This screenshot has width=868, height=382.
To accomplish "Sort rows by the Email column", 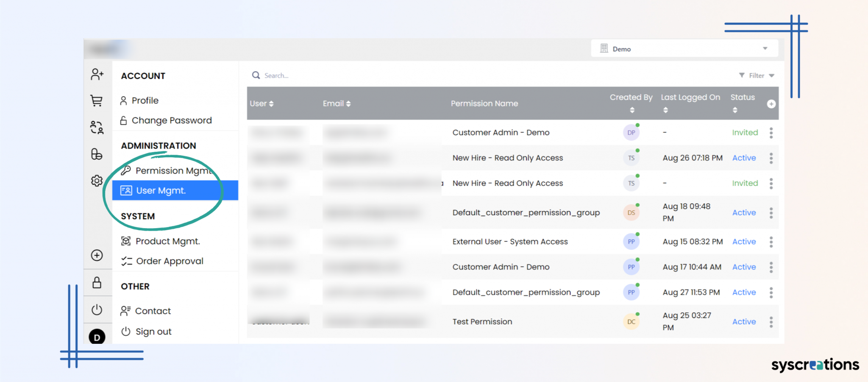I will tap(348, 103).
